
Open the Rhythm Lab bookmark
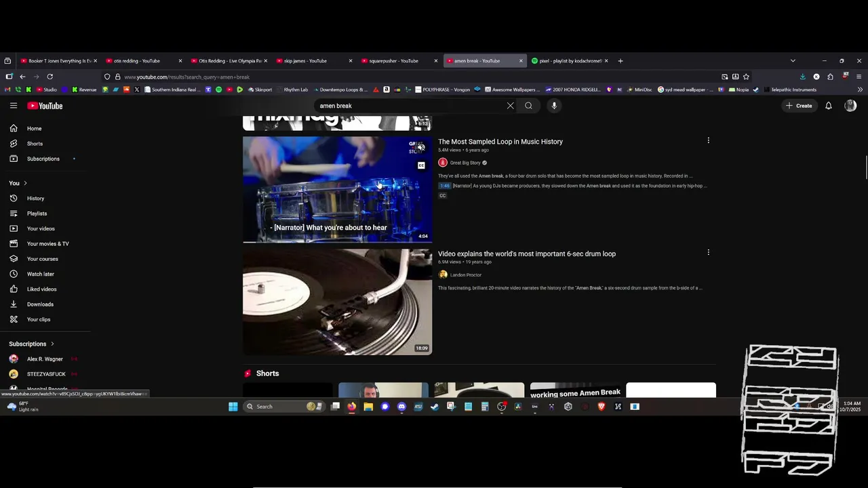pos(292,89)
